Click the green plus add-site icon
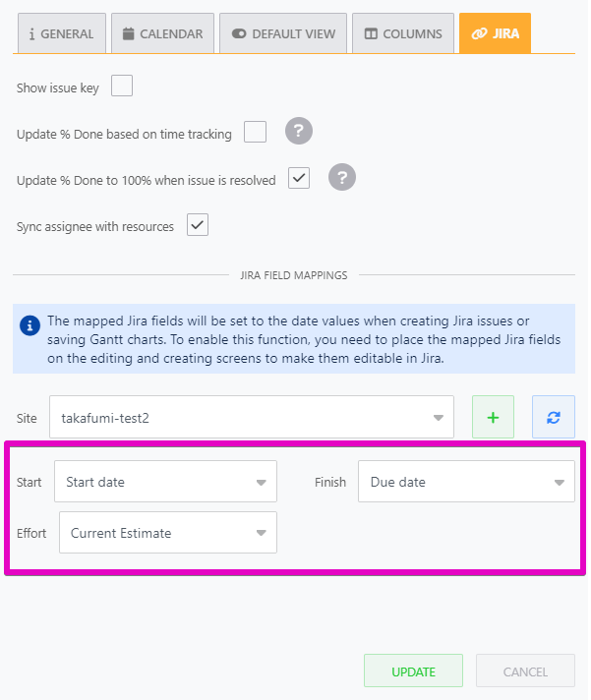This screenshot has width=591, height=700. tap(493, 417)
